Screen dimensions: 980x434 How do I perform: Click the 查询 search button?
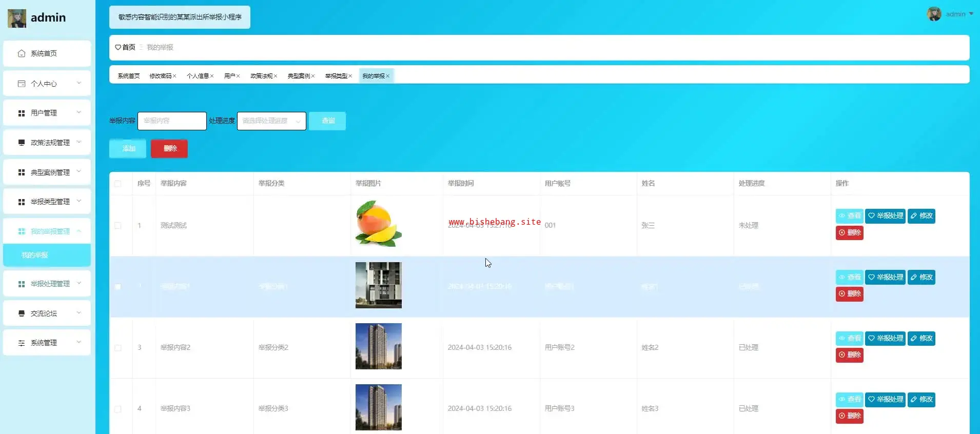327,121
